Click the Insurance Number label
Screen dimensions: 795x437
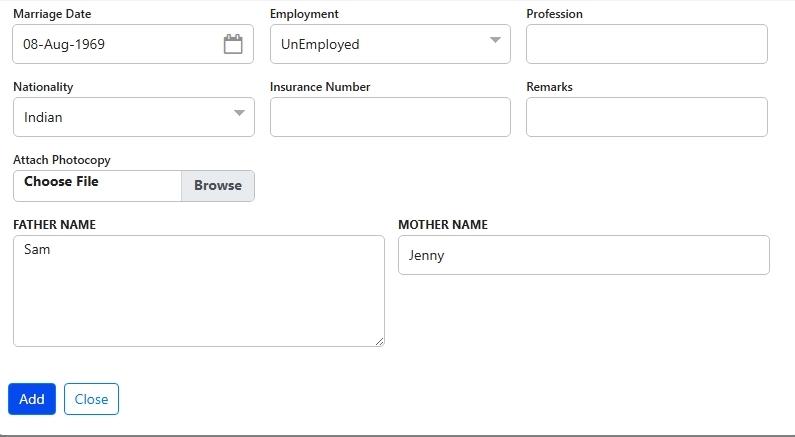(x=320, y=87)
